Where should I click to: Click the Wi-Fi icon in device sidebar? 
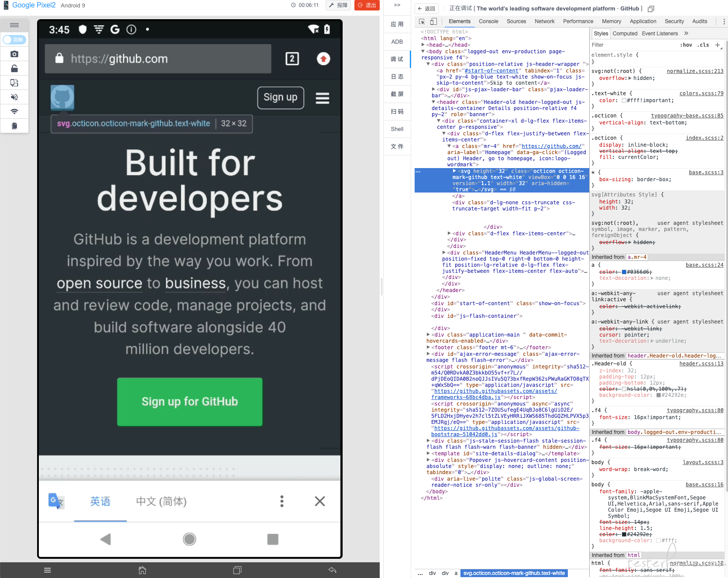coord(14,111)
